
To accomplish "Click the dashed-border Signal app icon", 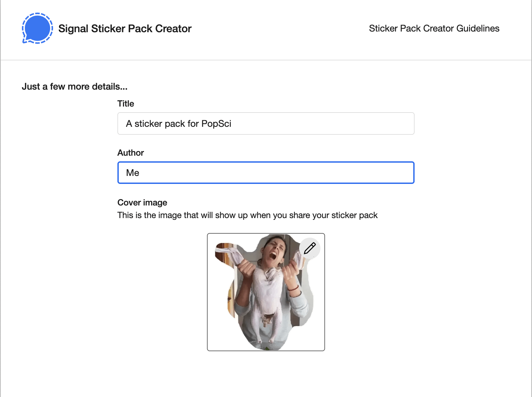I will point(37,28).
